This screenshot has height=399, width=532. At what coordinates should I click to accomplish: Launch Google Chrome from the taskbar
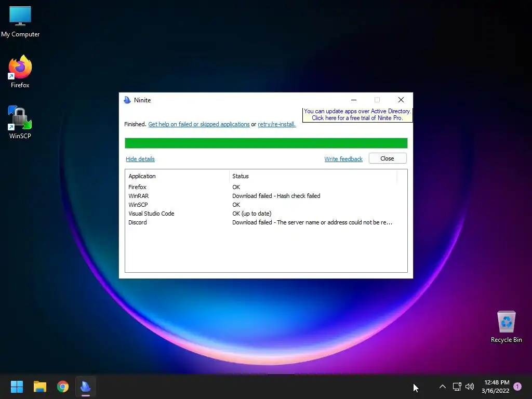(63, 387)
